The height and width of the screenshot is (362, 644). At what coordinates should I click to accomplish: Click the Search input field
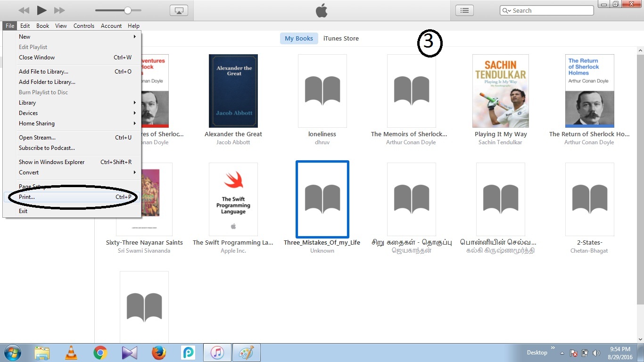(x=546, y=10)
